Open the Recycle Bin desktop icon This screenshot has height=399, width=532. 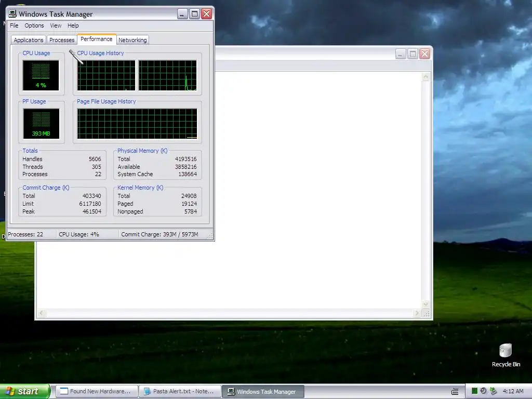[x=506, y=355]
